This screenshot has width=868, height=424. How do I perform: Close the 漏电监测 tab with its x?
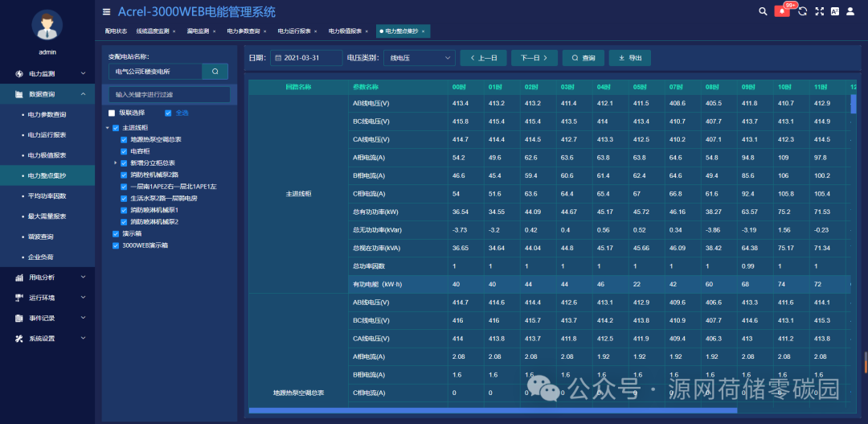pos(214,31)
